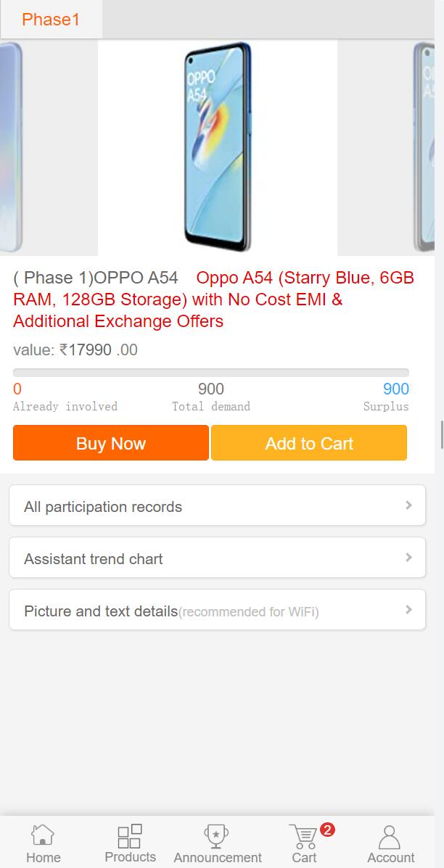The width and height of the screenshot is (444, 868).
Task: Click the center OPPO A54 product image
Action: [218, 147]
